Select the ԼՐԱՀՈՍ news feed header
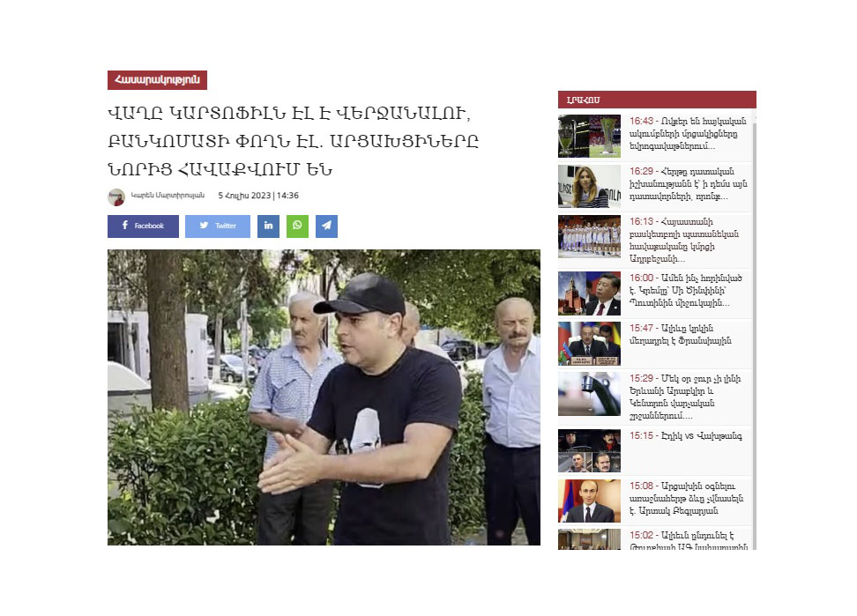This screenshot has height=616, width=857. click(657, 100)
